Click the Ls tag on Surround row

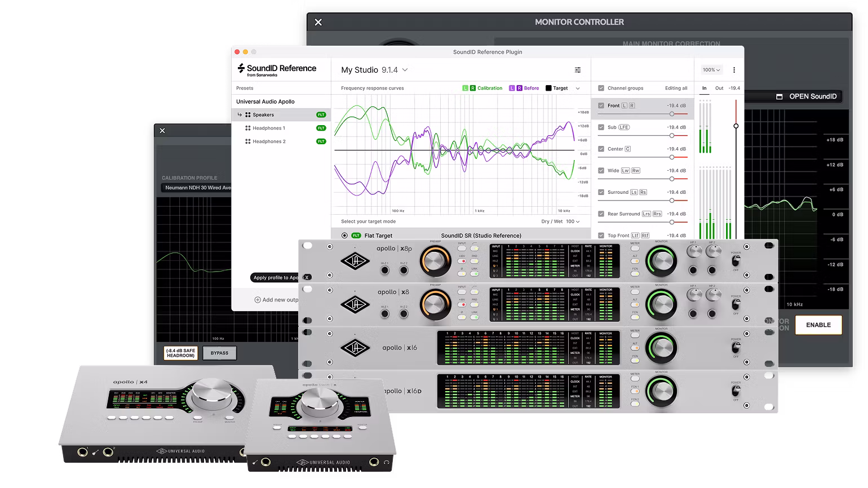click(634, 192)
